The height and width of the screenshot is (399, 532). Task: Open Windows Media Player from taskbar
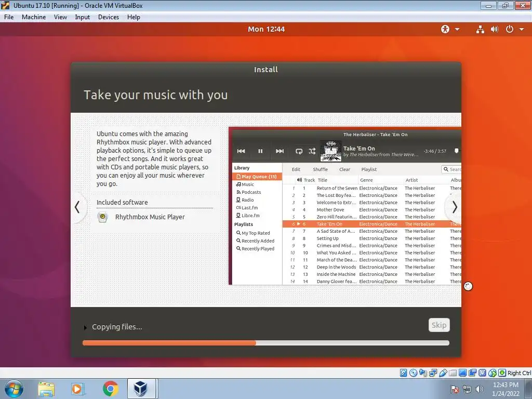pyautogui.click(x=78, y=389)
